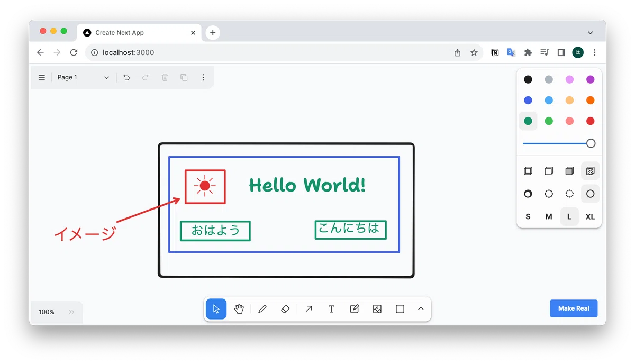Select the Rectangle shape tool
The width and height of the screenshot is (635, 364).
(x=400, y=309)
